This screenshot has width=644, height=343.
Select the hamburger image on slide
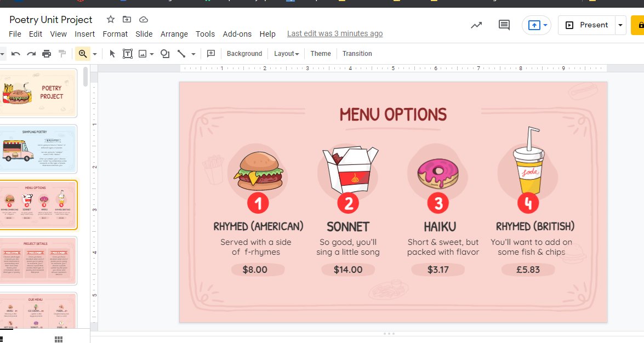258,171
